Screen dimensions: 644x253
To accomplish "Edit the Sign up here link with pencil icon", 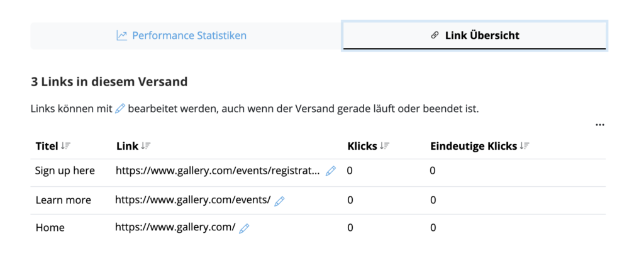I will (x=331, y=171).
